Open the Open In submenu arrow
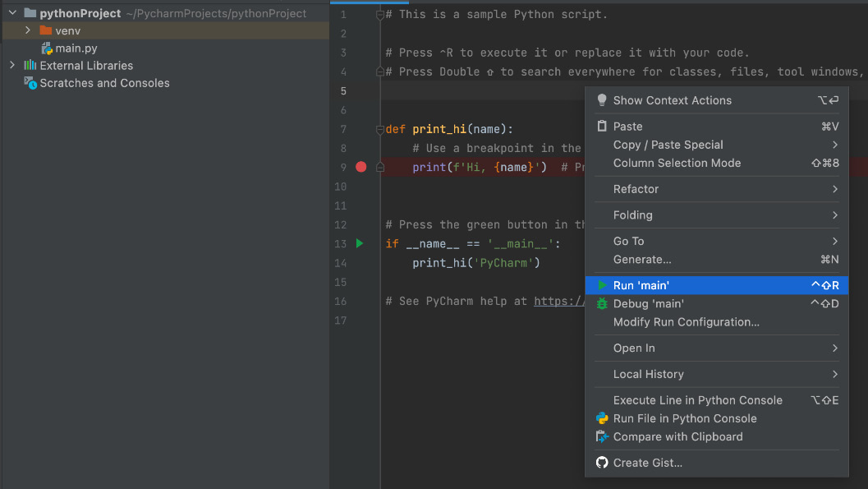868x489 pixels. point(835,348)
